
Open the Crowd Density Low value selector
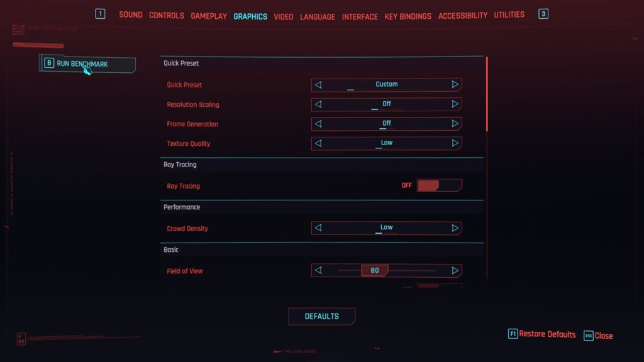click(x=387, y=228)
